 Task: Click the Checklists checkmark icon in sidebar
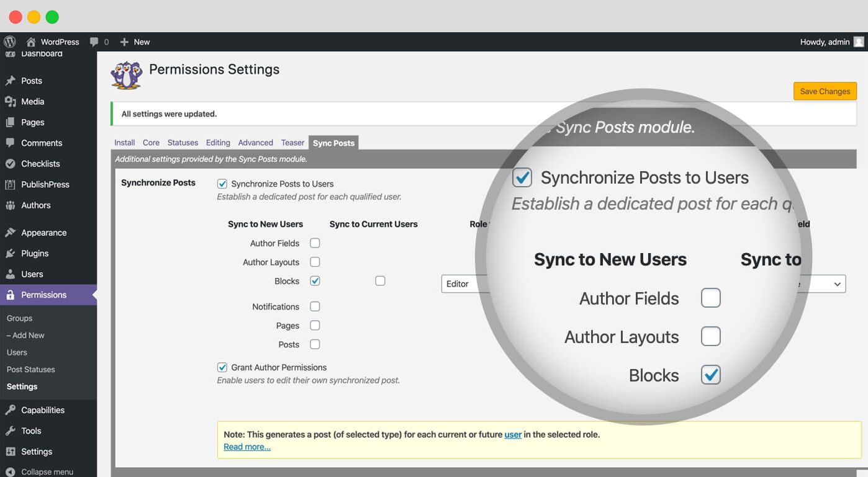click(x=10, y=164)
